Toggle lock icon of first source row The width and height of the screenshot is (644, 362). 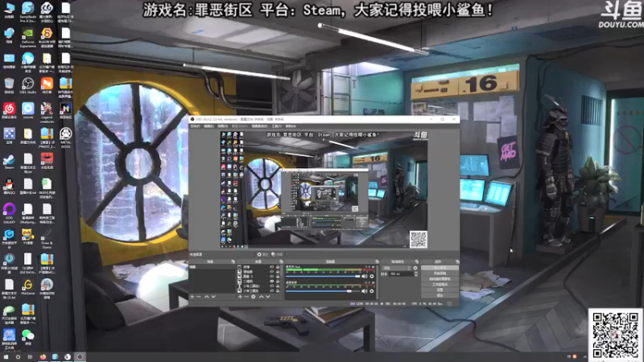pos(278,267)
